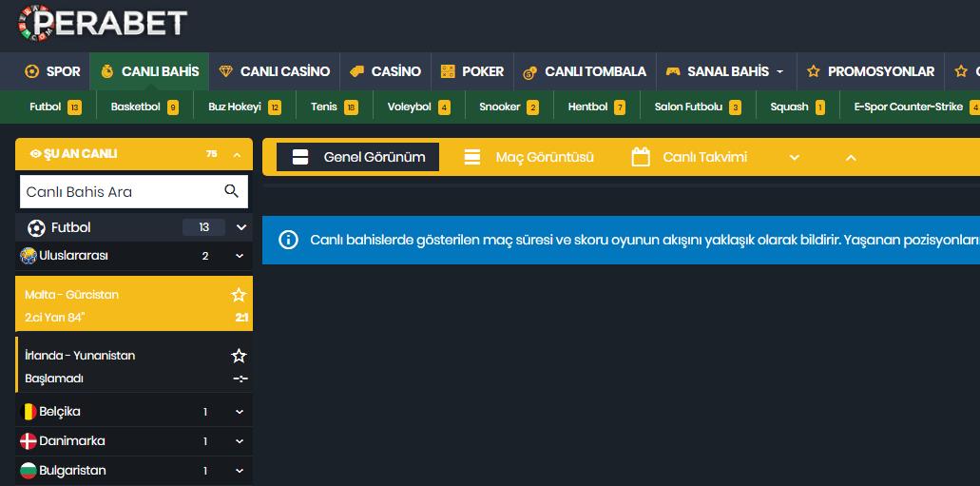Filter live bets by Basketbol
980x486 pixels.
click(x=145, y=107)
